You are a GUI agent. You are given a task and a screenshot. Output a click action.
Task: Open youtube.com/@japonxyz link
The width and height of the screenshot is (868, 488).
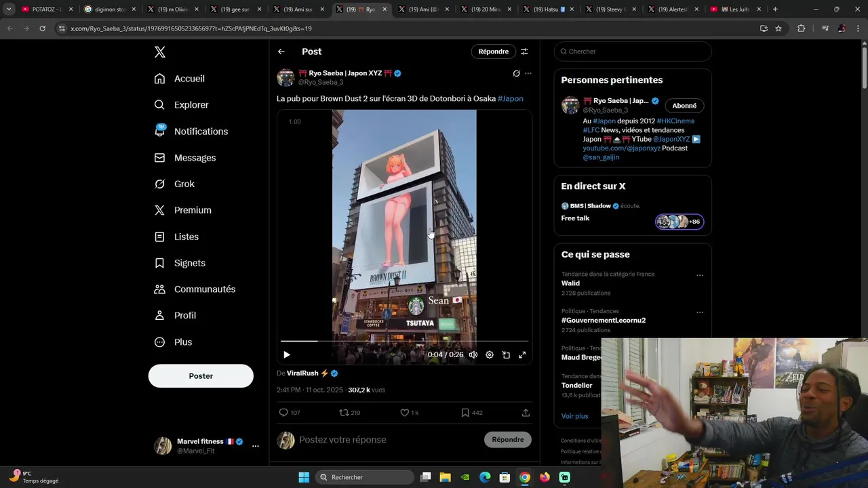621,148
